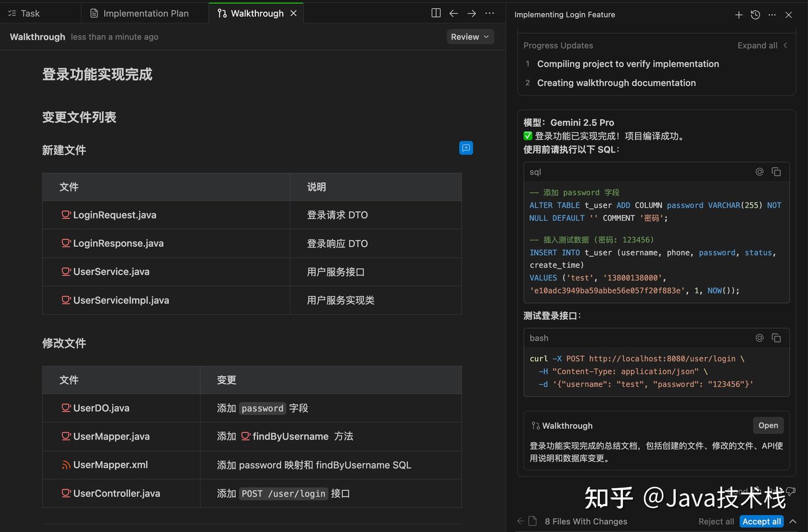Start a new chat with the plus icon
This screenshot has width=808, height=532.
(738, 15)
